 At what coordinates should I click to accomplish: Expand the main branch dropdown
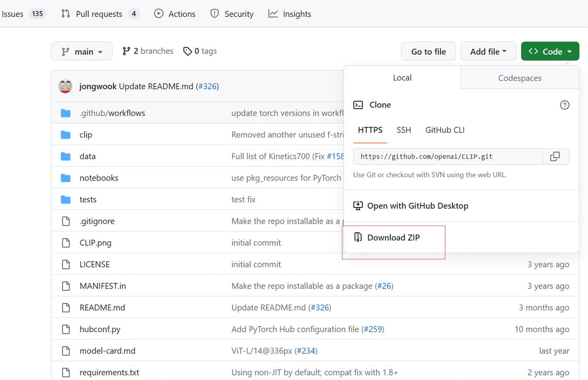(82, 51)
